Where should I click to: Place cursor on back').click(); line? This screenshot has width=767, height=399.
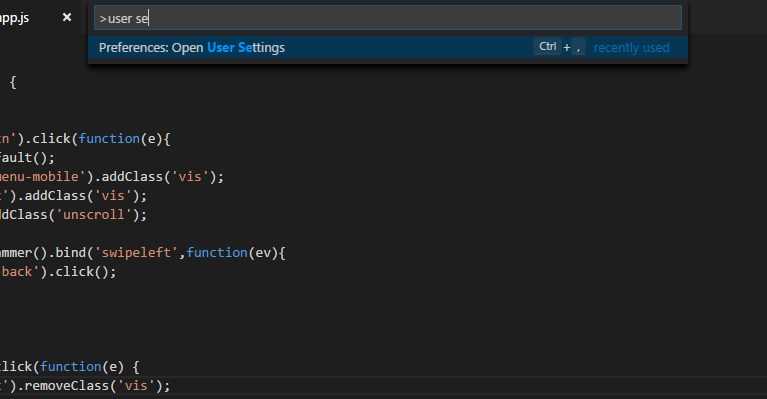click(58, 272)
